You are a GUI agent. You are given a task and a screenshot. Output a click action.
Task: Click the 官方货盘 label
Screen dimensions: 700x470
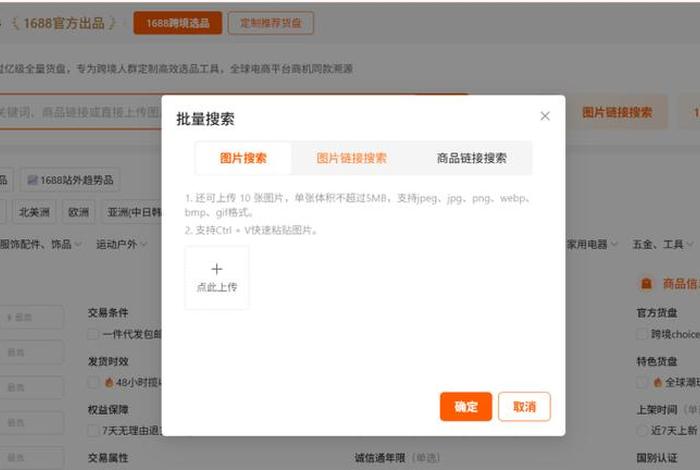pyautogui.click(x=657, y=313)
